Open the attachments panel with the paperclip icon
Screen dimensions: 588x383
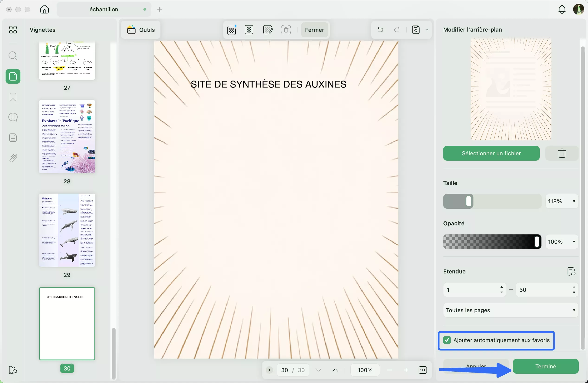tap(13, 158)
